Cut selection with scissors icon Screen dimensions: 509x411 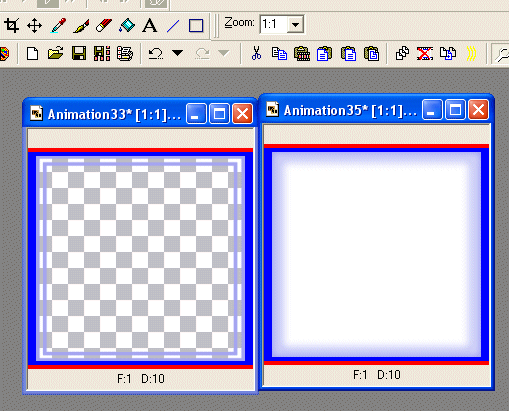(x=256, y=53)
